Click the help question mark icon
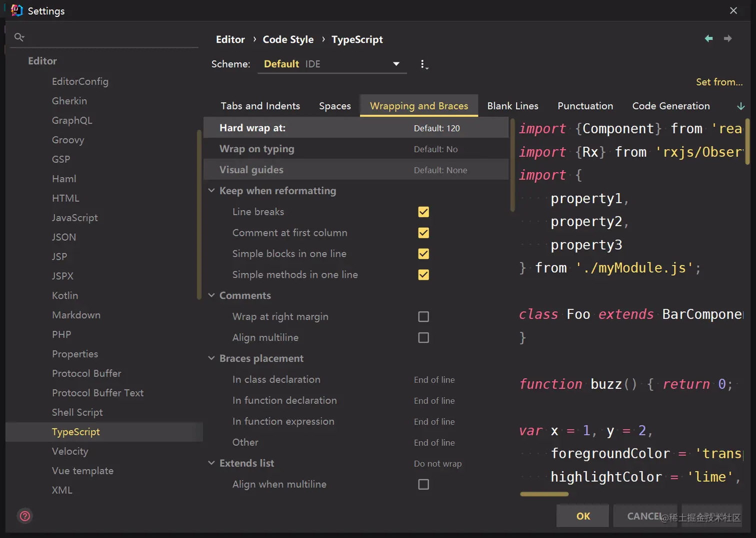756x538 pixels. [x=25, y=516]
